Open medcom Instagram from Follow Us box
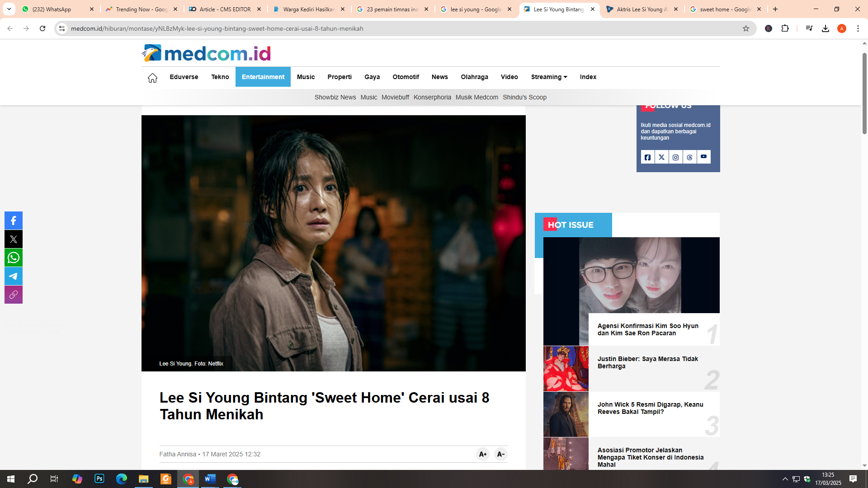The height and width of the screenshot is (488, 868). click(x=675, y=157)
